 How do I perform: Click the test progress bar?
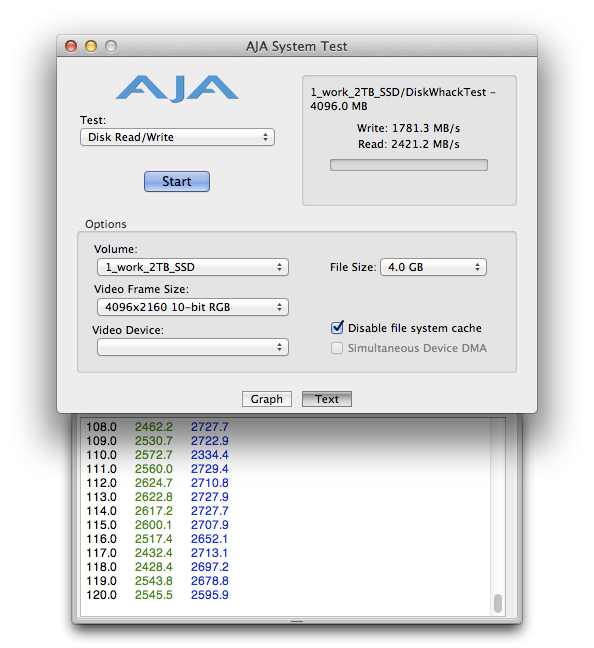click(x=408, y=165)
